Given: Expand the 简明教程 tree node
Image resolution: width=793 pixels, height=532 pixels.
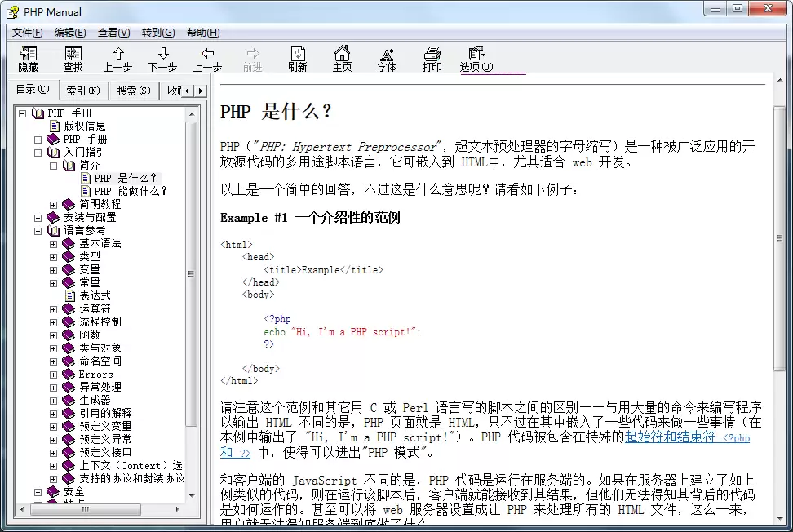Looking at the screenshot, I should tap(53, 204).
